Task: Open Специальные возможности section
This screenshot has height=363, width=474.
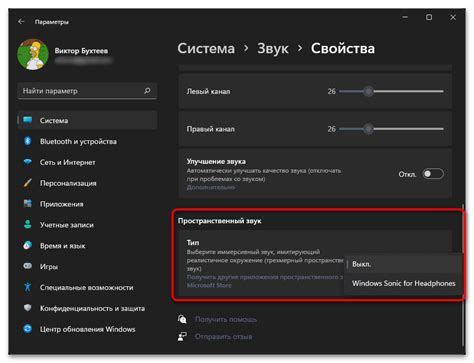Action: point(87,287)
